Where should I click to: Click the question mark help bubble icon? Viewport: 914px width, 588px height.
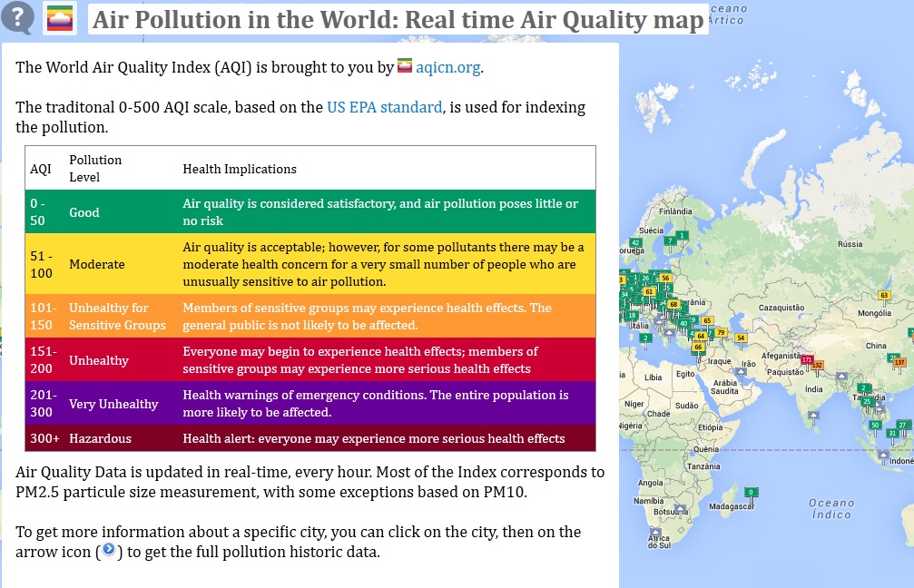[x=18, y=17]
